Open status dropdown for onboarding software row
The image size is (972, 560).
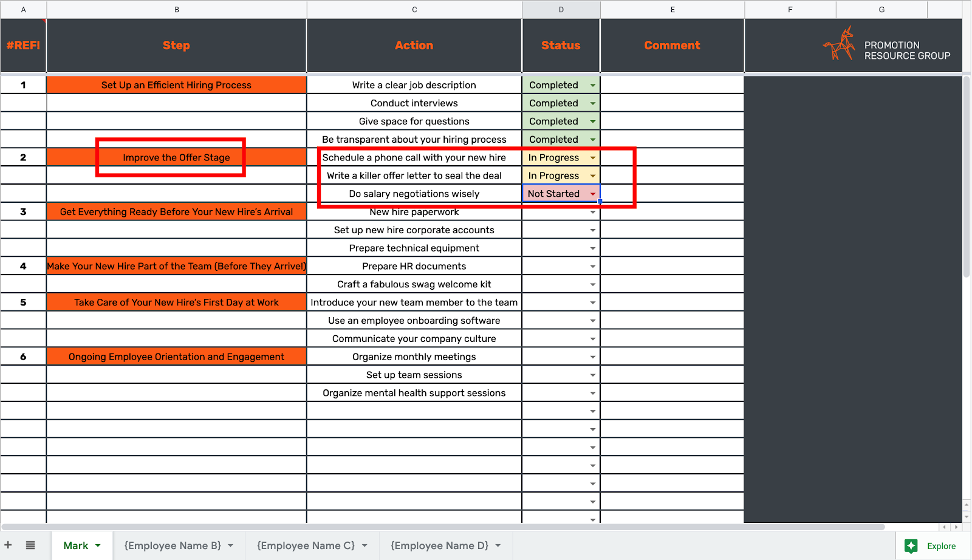pyautogui.click(x=593, y=321)
